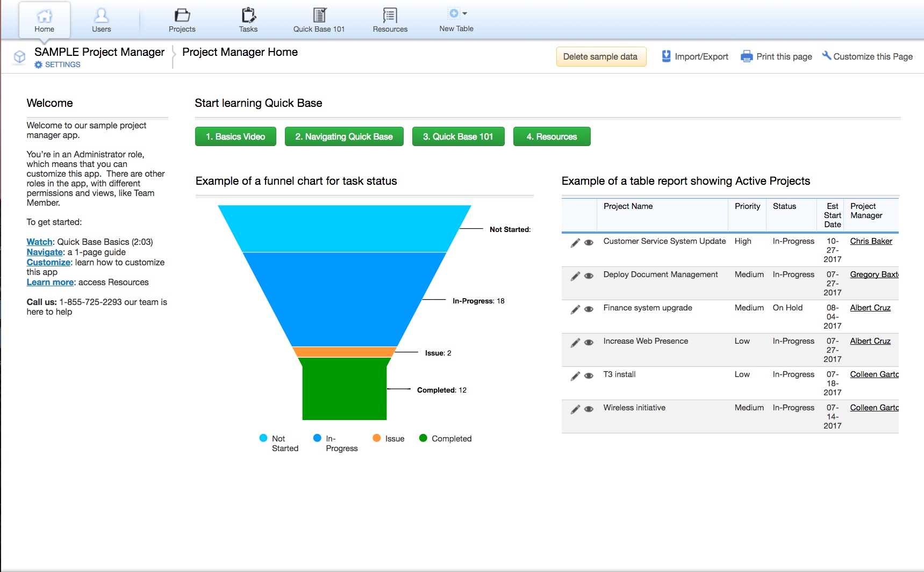Open the Learn more link
The width and height of the screenshot is (924, 572).
tap(50, 282)
